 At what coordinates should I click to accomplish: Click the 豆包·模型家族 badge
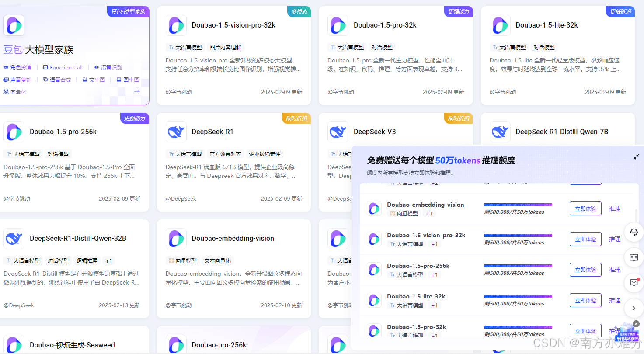click(x=128, y=11)
